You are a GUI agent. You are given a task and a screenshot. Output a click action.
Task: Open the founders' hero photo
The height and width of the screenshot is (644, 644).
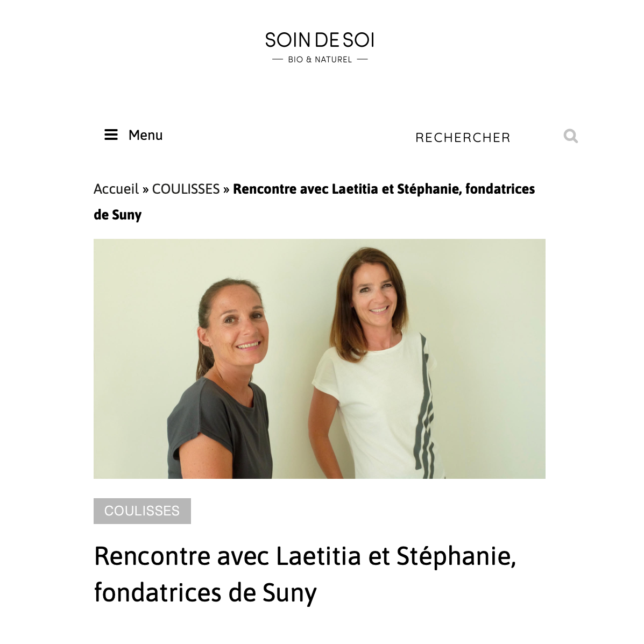tap(320, 358)
